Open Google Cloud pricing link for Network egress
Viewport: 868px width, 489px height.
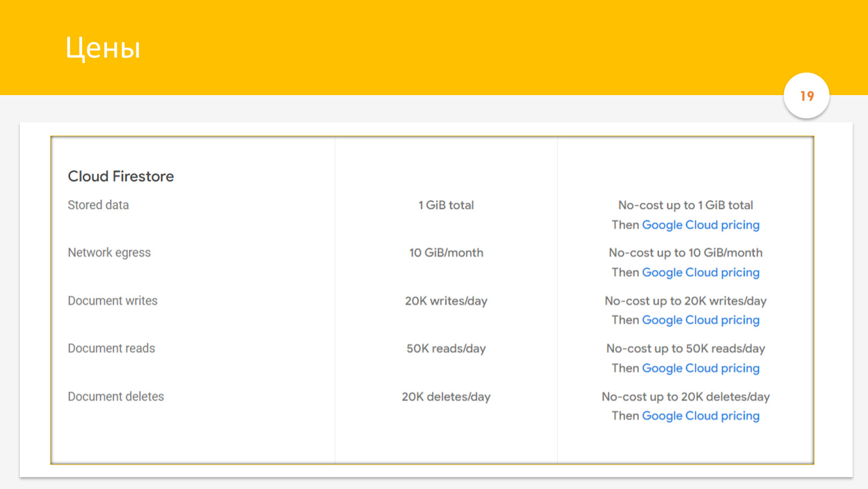tap(700, 273)
